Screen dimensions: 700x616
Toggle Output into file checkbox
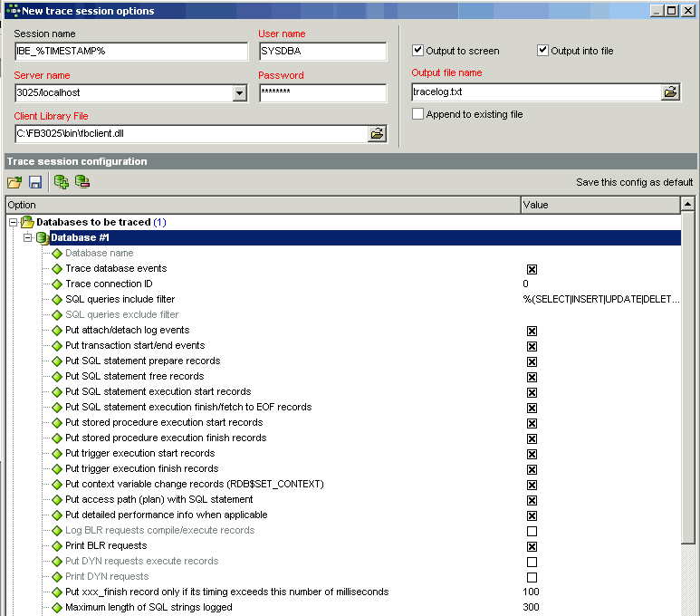point(542,51)
